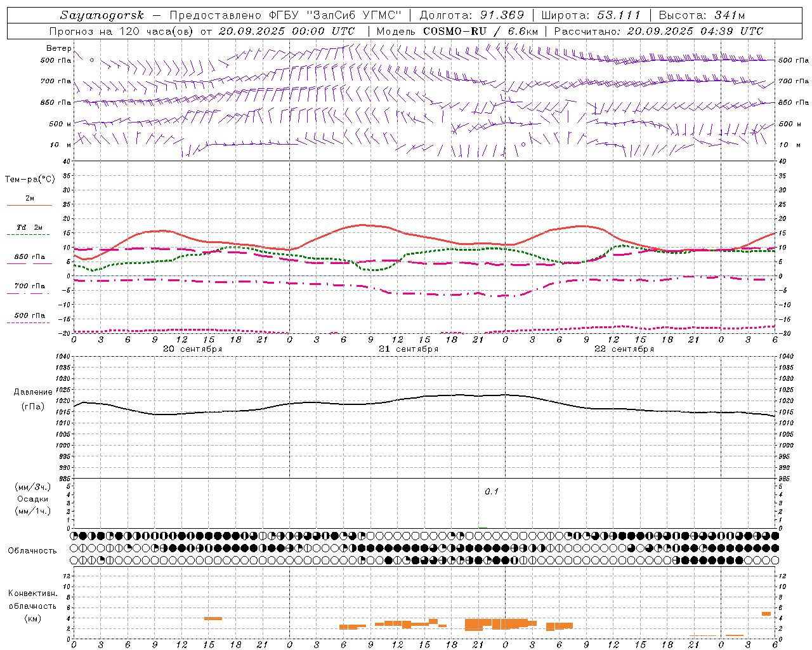Click the '700 гПа' legend entry under Тем-ра

[30, 286]
